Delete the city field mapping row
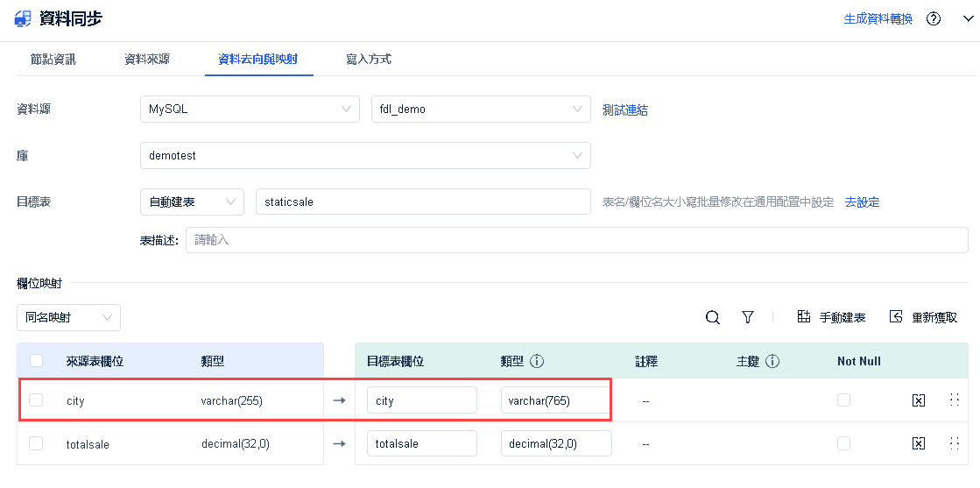980x488 pixels. coord(918,400)
